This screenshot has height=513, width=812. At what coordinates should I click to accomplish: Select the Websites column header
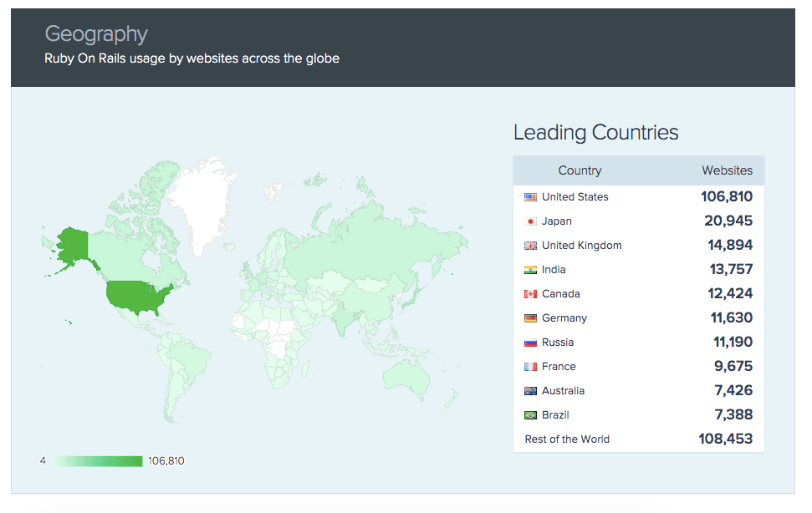pos(727,170)
